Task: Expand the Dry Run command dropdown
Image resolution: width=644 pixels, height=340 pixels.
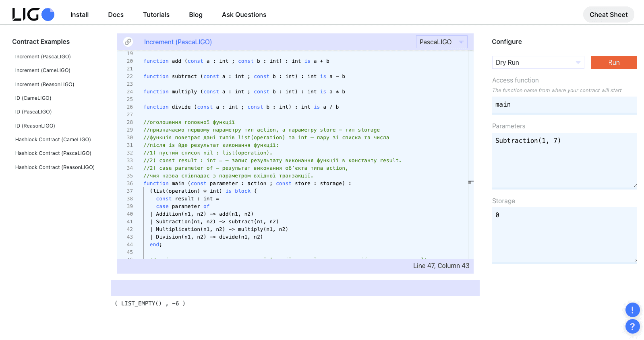Action: coord(538,62)
